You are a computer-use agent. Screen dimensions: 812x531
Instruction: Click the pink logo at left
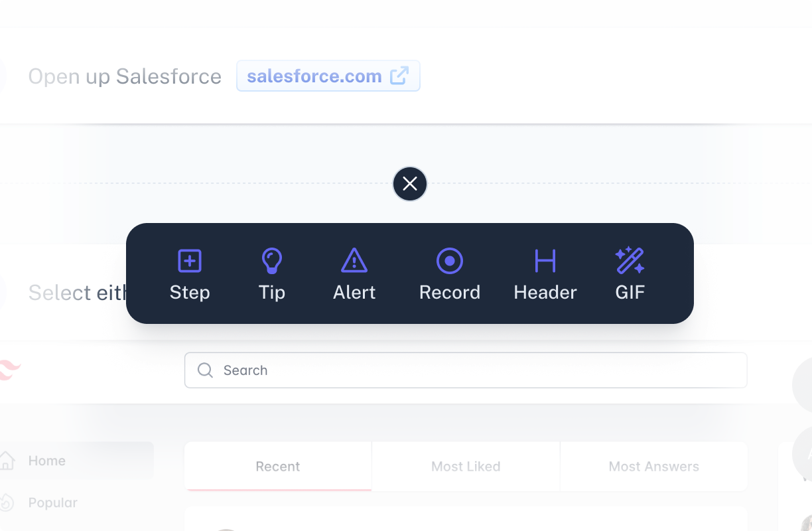pyautogui.click(x=9, y=370)
